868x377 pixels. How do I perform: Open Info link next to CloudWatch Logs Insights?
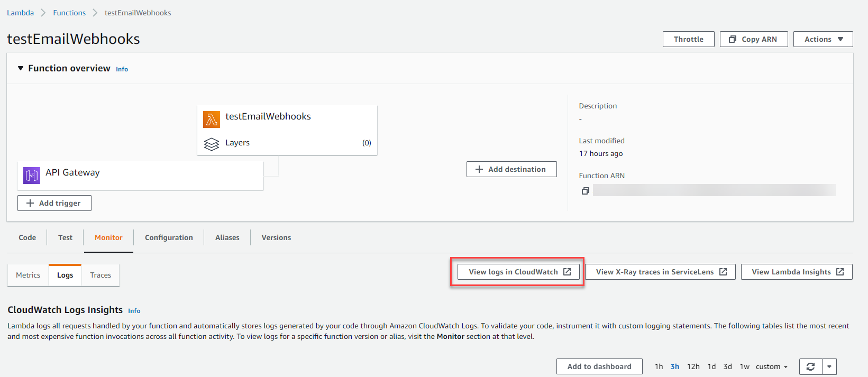134,311
